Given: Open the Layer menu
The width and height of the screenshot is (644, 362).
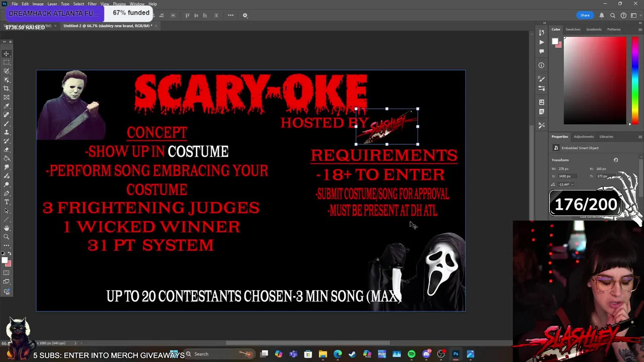Looking at the screenshot, I should tap(52, 4).
